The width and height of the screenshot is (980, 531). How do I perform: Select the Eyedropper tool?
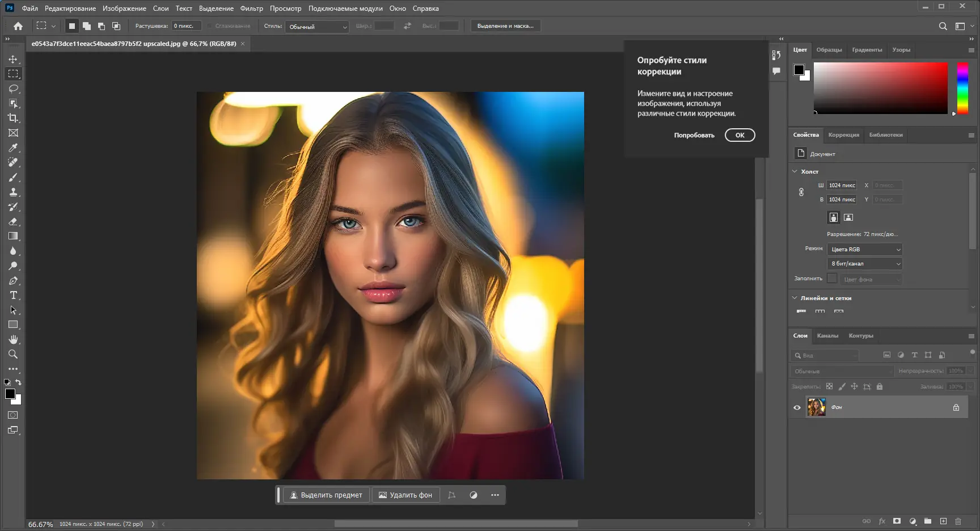click(14, 147)
